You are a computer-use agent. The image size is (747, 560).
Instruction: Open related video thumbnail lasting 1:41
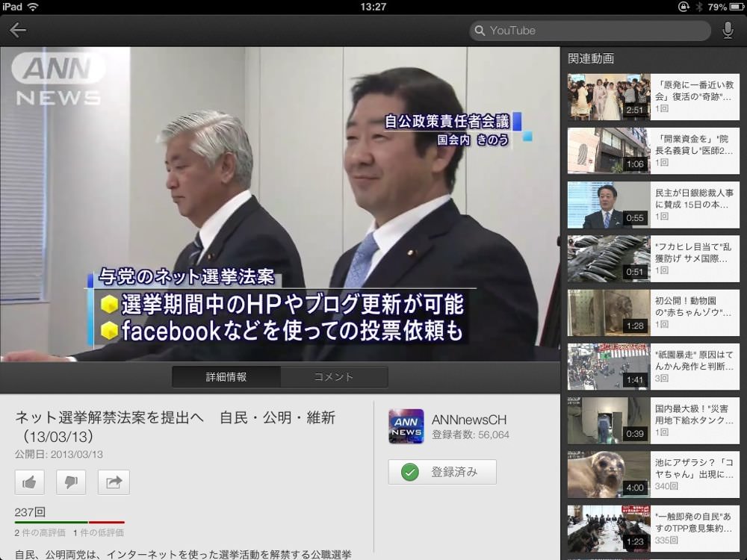tap(609, 367)
